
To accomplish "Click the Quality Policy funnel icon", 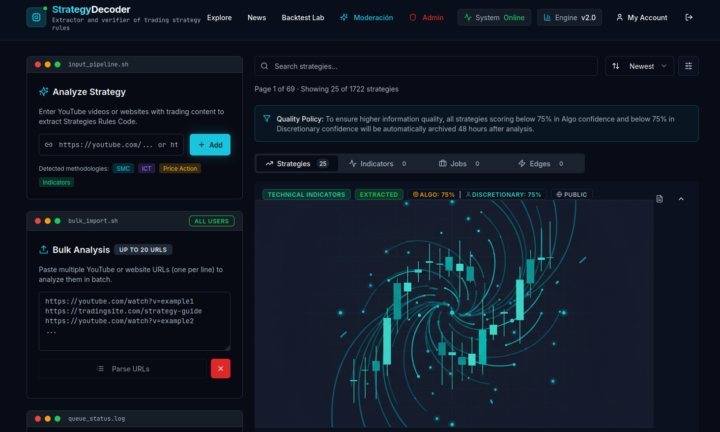I will tap(267, 119).
